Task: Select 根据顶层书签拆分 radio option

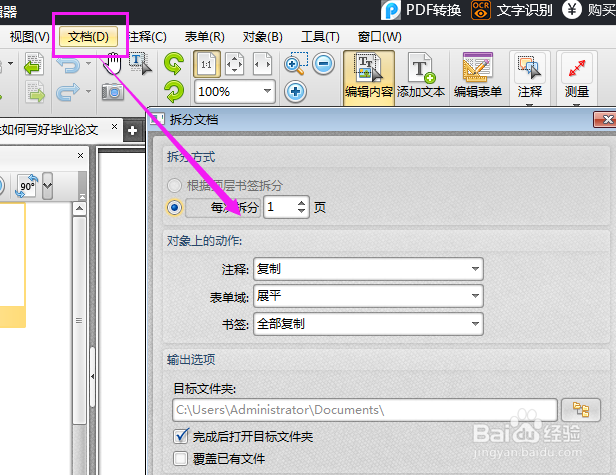Action: click(x=225, y=185)
